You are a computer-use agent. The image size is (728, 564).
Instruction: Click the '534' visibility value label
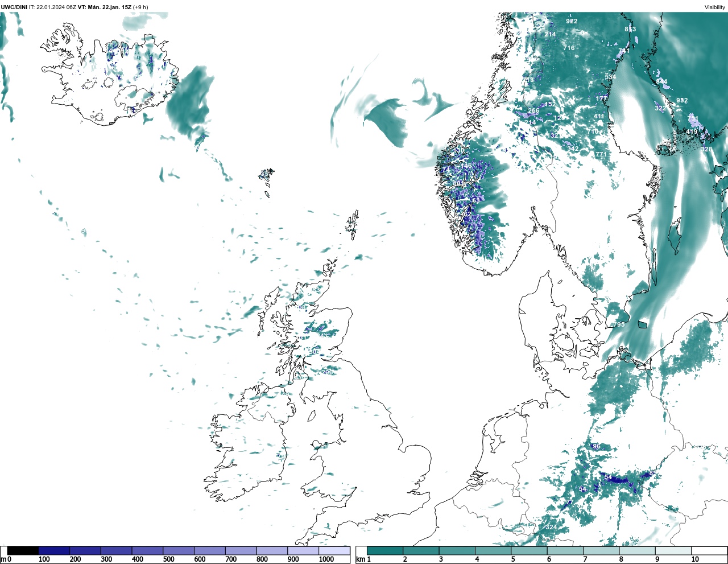pyautogui.click(x=610, y=77)
